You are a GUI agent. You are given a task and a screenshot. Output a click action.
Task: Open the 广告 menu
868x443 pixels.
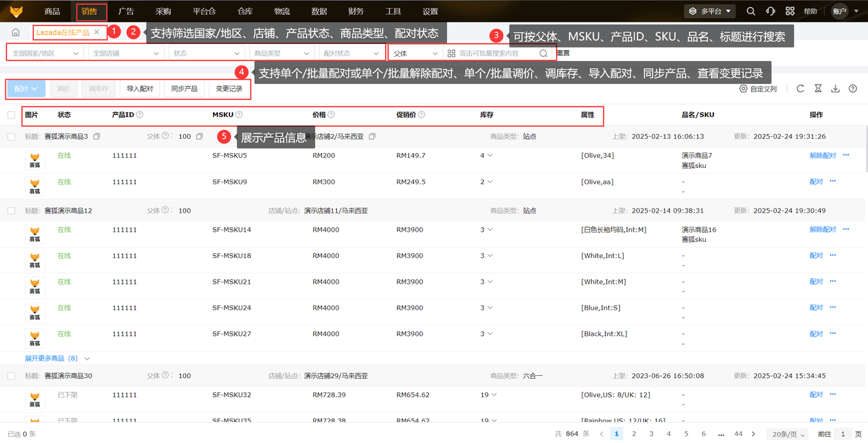[125, 12]
